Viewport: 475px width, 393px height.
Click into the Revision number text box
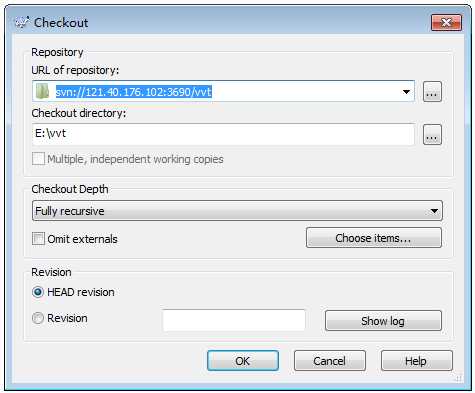[234, 320]
